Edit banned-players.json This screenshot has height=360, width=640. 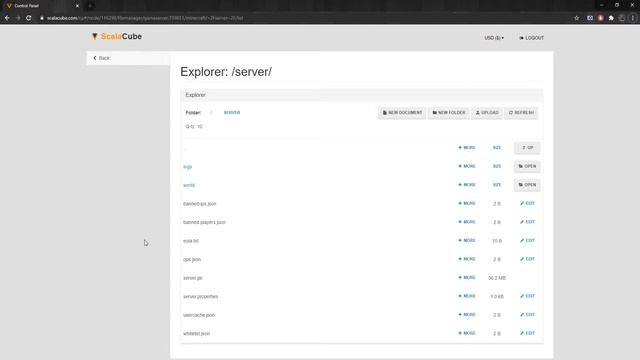click(527, 222)
